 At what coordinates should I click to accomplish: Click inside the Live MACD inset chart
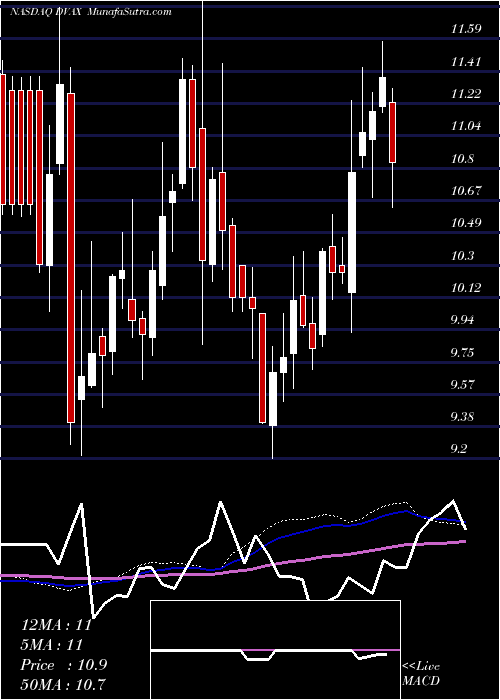pos(275,650)
